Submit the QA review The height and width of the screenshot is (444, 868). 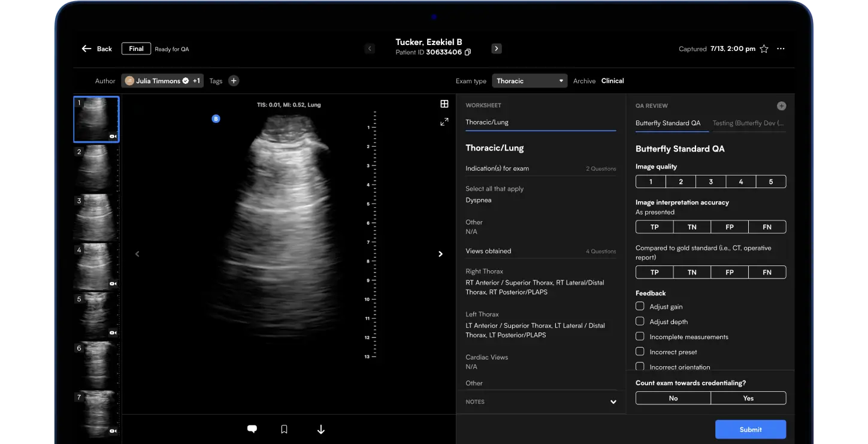tap(750, 429)
